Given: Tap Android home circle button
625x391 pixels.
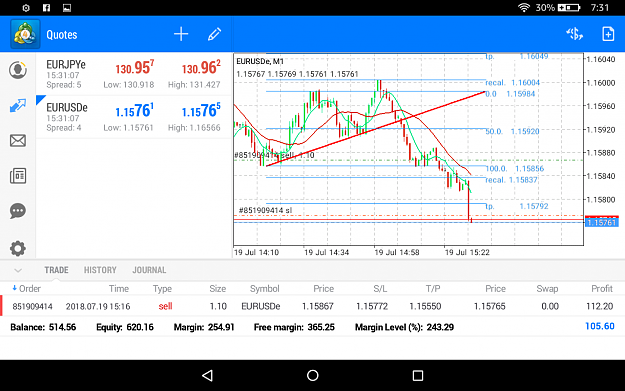Looking at the screenshot, I should click(x=312, y=375).
